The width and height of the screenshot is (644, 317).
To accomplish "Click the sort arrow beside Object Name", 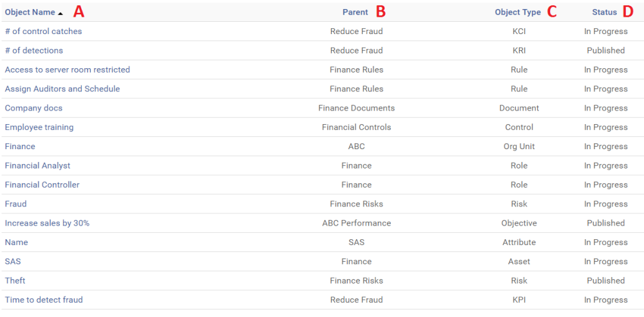I will coord(60,13).
